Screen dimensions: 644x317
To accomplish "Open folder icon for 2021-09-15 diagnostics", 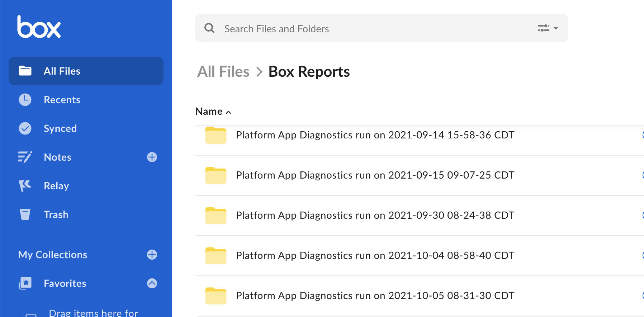I will coord(216,175).
